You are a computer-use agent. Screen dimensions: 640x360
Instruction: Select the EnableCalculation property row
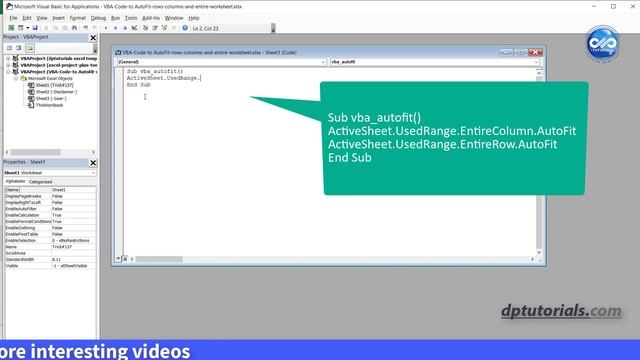[50, 215]
